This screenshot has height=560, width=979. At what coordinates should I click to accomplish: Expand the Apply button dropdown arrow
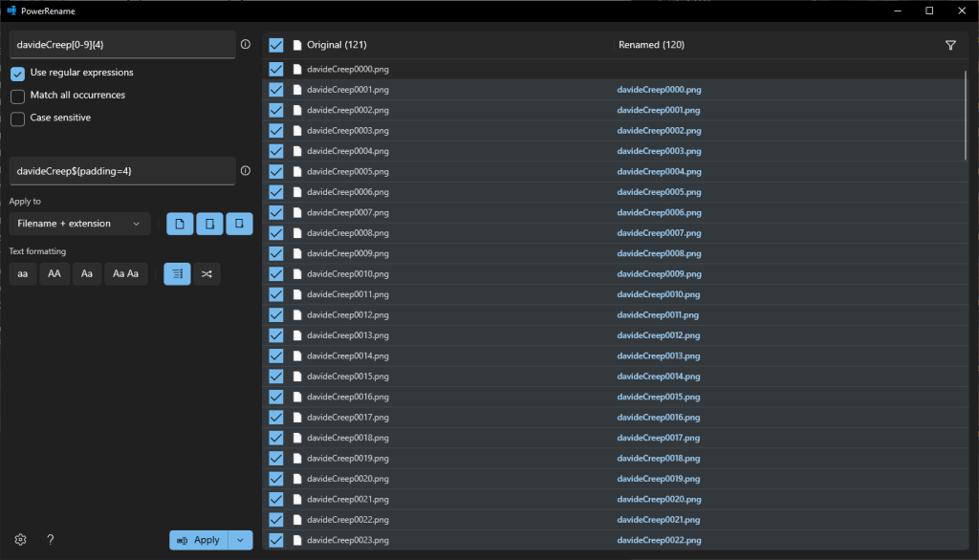pos(241,540)
